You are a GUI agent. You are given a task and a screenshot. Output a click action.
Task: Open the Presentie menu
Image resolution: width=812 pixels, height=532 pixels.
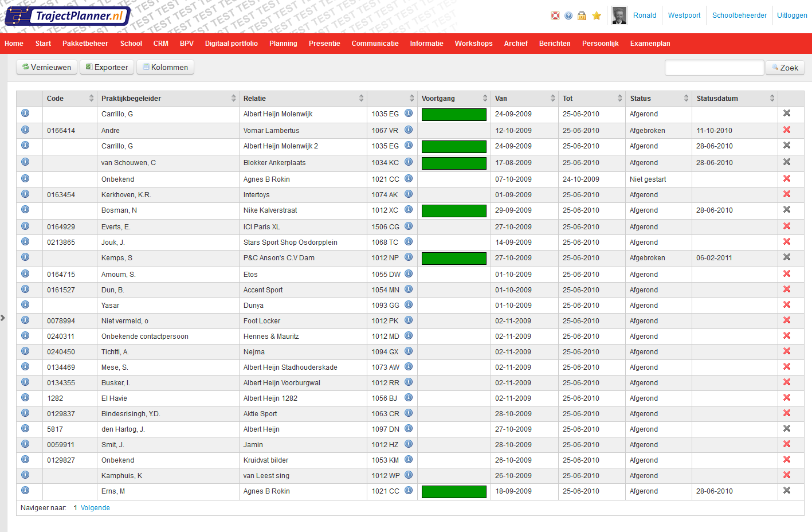pyautogui.click(x=324, y=44)
